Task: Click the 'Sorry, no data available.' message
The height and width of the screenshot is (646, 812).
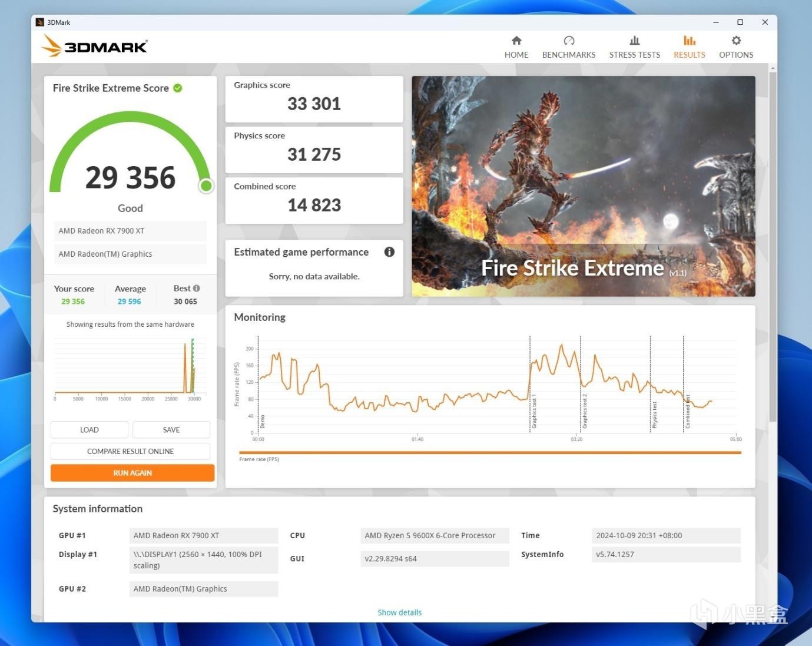Action: [314, 276]
